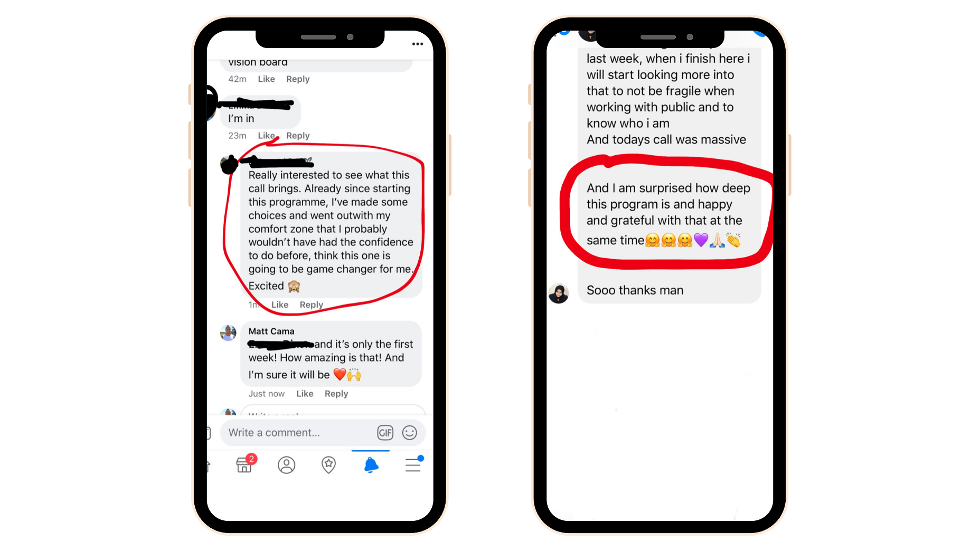Reply to Matt Cama's comment
The width and height of the screenshot is (980, 551).
click(336, 394)
